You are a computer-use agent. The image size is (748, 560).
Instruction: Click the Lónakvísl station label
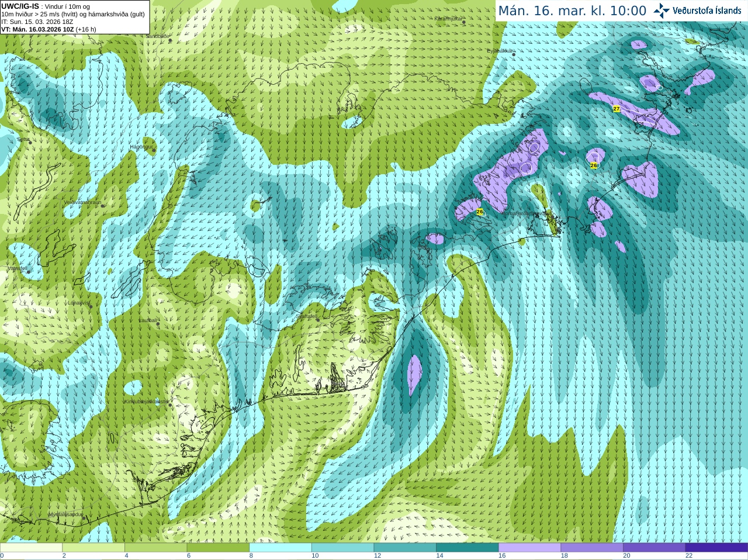[78, 303]
